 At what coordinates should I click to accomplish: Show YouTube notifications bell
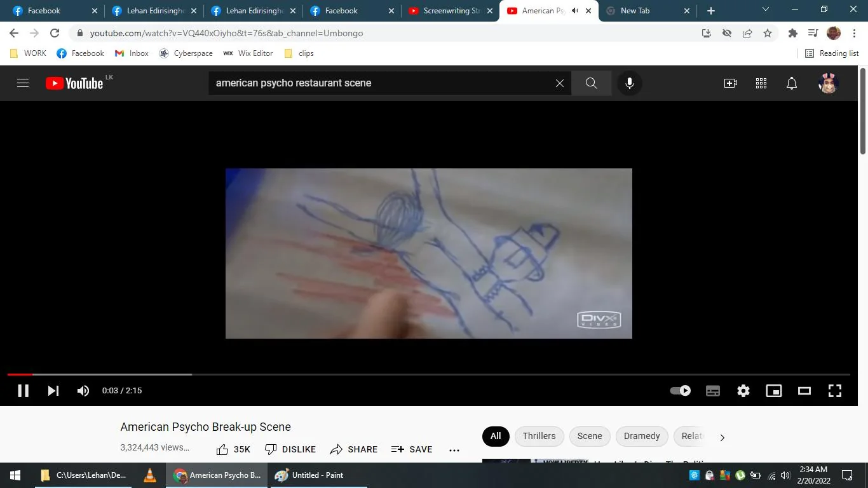[x=792, y=83]
